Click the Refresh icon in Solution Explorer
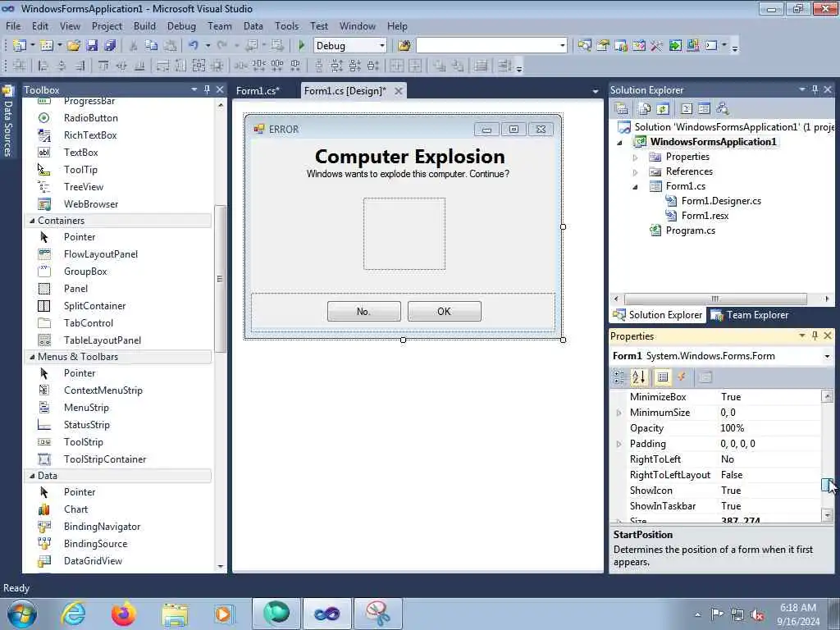This screenshot has width=840, height=630. (x=663, y=109)
